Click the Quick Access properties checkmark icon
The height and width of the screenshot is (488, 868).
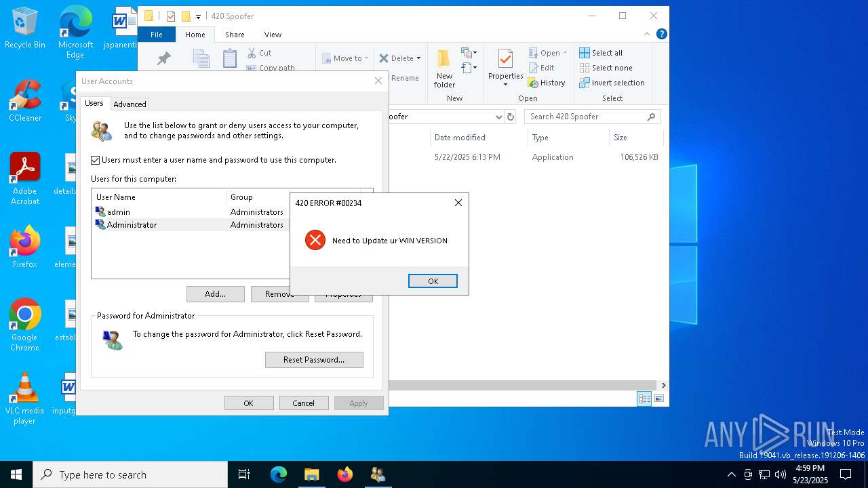[x=170, y=16]
